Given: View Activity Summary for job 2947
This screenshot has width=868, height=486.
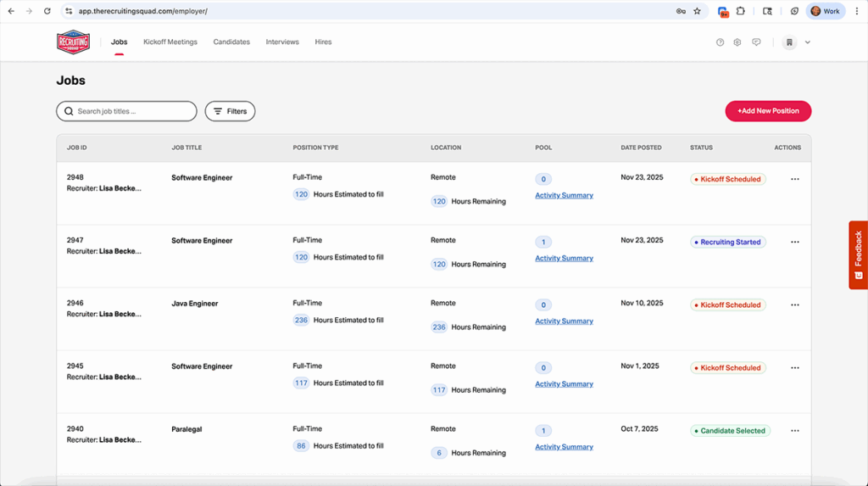Looking at the screenshot, I should point(564,259).
